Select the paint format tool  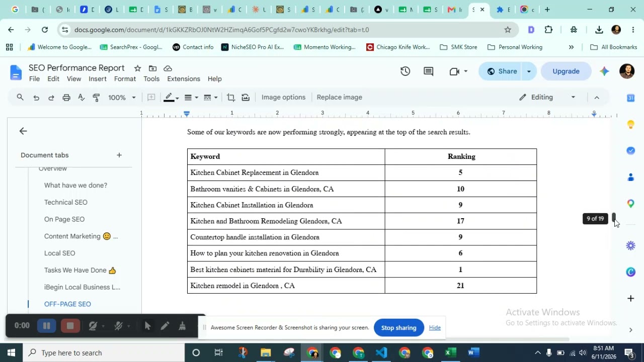96,98
